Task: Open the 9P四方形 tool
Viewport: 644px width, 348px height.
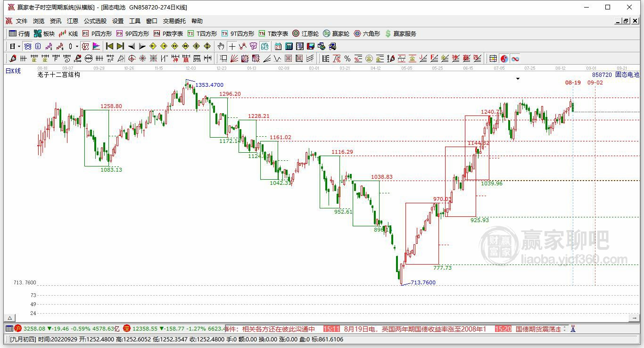Action: pos(132,33)
